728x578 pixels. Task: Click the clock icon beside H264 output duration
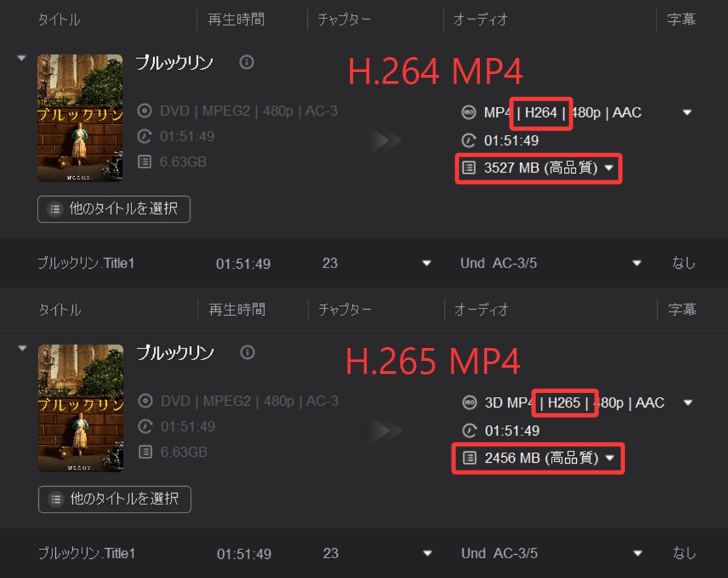tap(469, 140)
